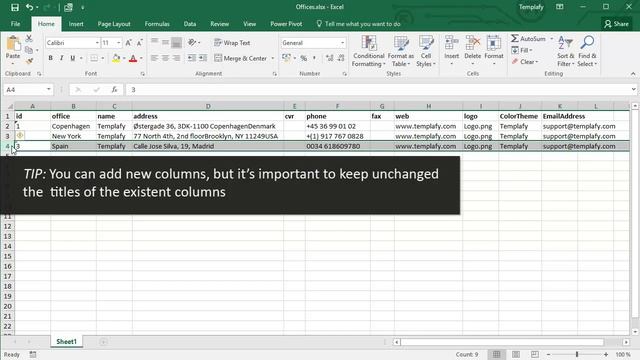Switch to Page Break Preview view
The height and width of the screenshot is (360, 640).
pyautogui.click(x=535, y=354)
